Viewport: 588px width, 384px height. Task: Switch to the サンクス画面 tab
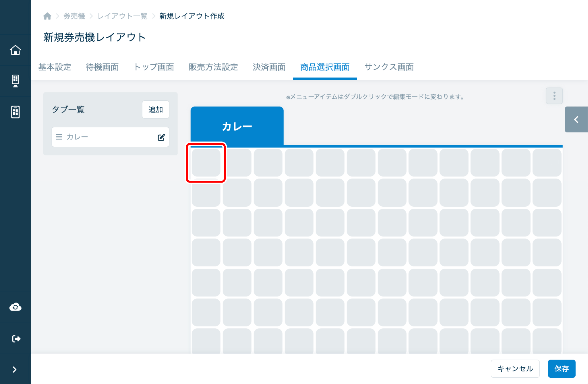[x=389, y=67]
